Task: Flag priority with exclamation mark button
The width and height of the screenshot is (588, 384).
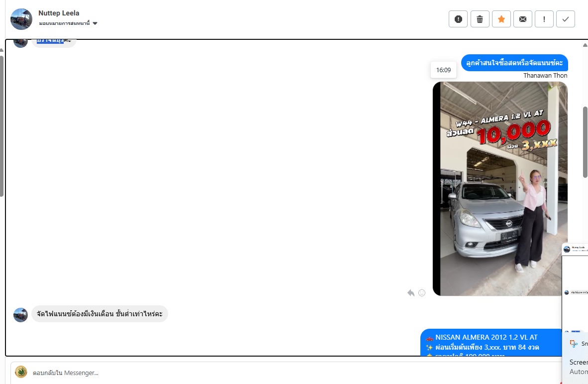Action: [544, 19]
